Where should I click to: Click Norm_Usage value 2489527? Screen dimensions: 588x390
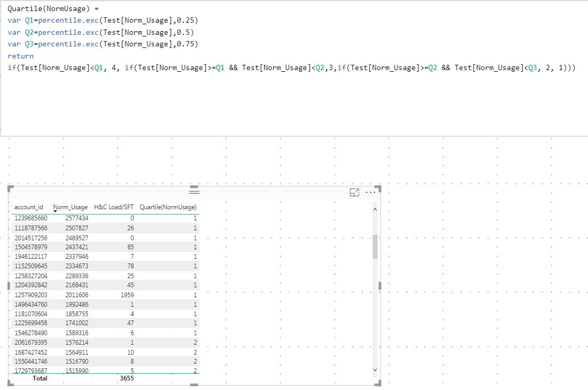77,238
